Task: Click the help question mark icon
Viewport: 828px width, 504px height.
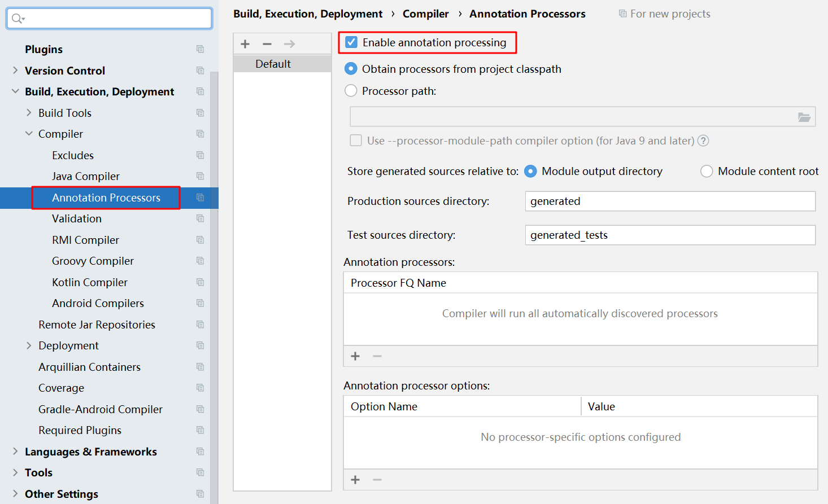Action: (703, 141)
